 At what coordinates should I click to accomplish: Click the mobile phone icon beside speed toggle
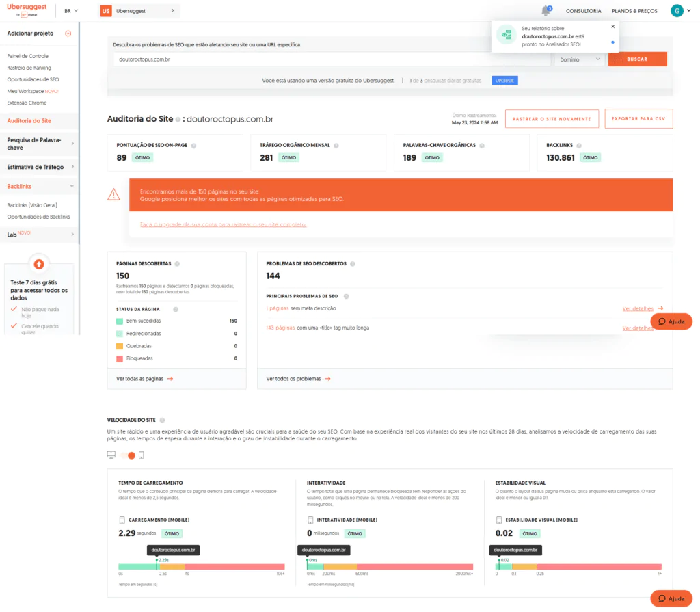pos(141,455)
